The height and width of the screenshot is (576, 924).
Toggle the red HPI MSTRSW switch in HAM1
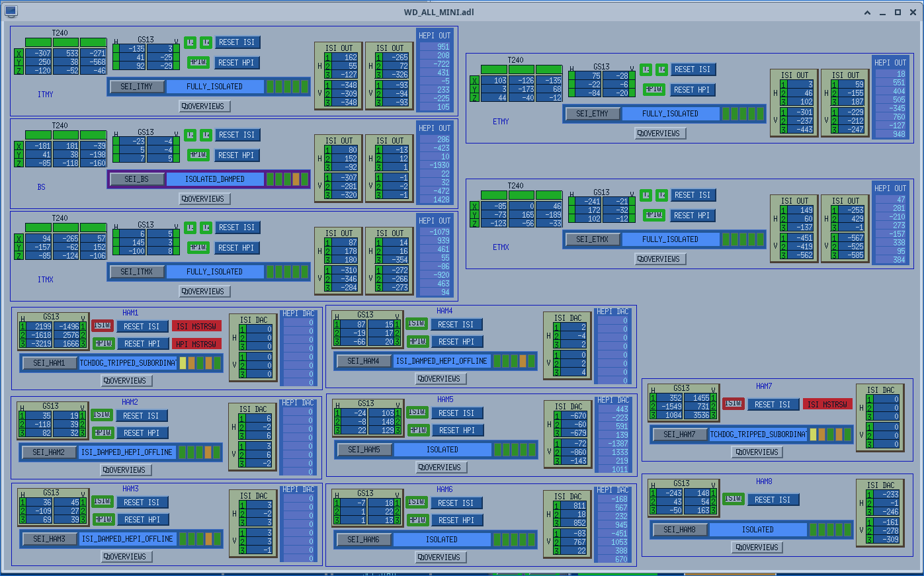point(196,344)
